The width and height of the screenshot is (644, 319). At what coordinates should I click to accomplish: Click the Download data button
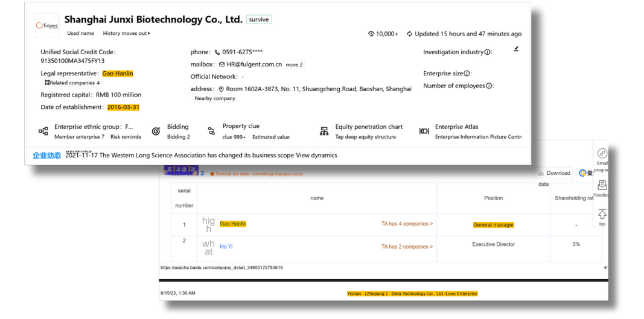click(x=553, y=173)
